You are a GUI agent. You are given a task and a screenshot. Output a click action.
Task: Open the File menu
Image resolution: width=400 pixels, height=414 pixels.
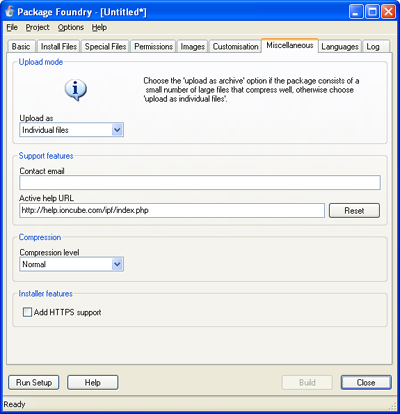click(x=12, y=27)
